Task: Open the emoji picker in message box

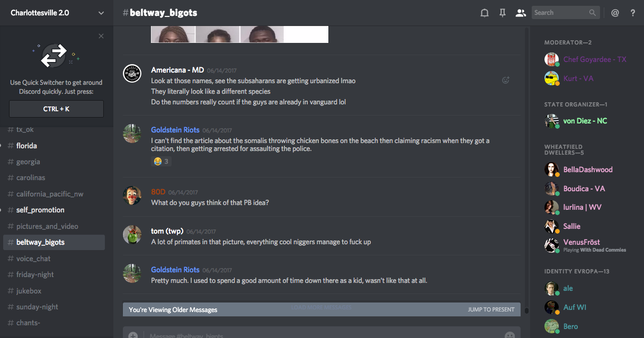Action: click(509, 335)
